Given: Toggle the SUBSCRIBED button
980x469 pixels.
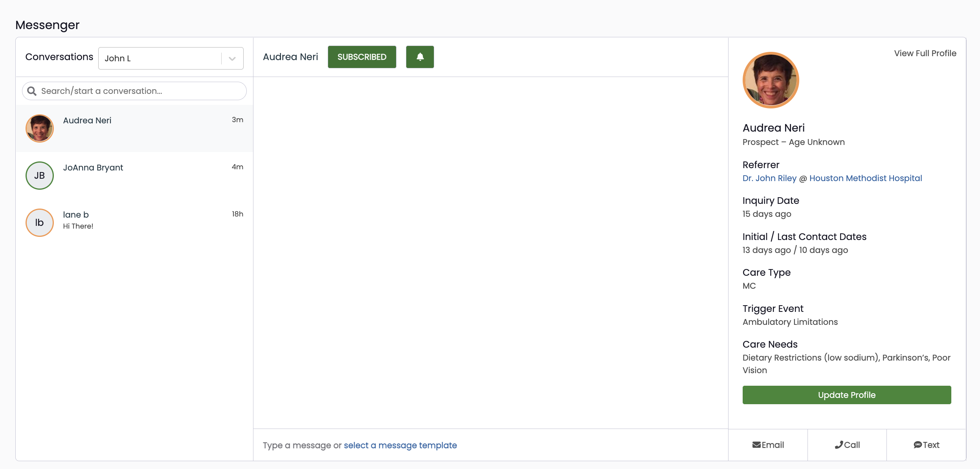Looking at the screenshot, I should [362, 57].
